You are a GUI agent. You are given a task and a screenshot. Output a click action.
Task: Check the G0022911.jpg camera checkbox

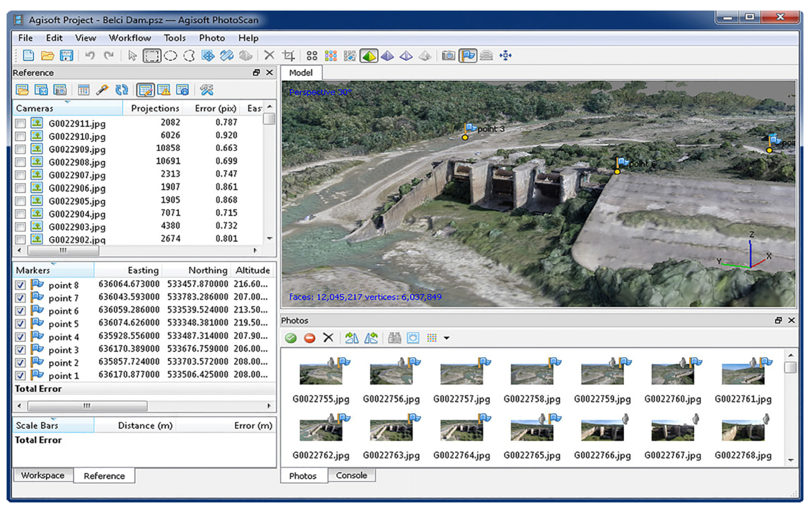tap(20, 124)
